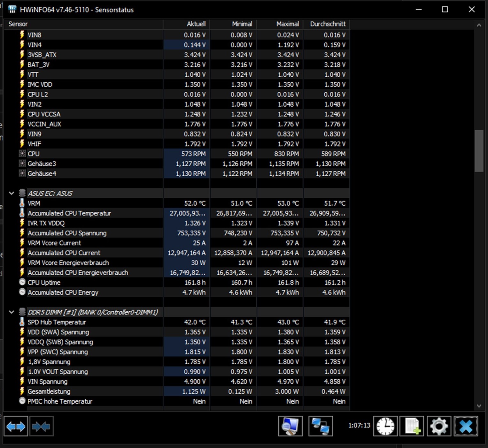Click the CPU Uptime clock icon
This screenshot has width=488, height=448.
[x=22, y=282]
